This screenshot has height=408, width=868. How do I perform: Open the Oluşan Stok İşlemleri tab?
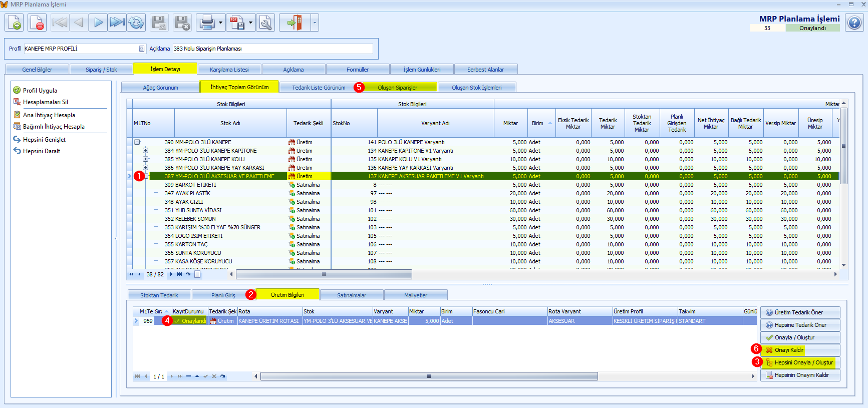pos(476,88)
